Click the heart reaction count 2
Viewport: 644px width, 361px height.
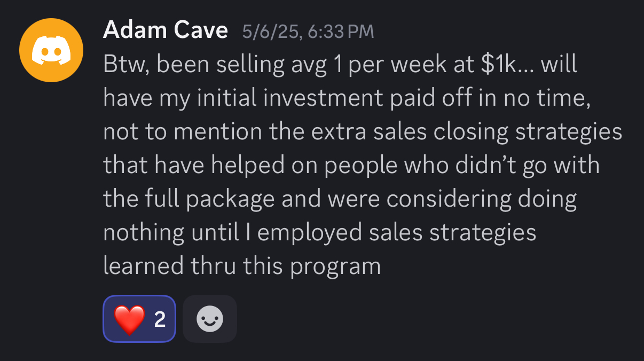tap(160, 319)
